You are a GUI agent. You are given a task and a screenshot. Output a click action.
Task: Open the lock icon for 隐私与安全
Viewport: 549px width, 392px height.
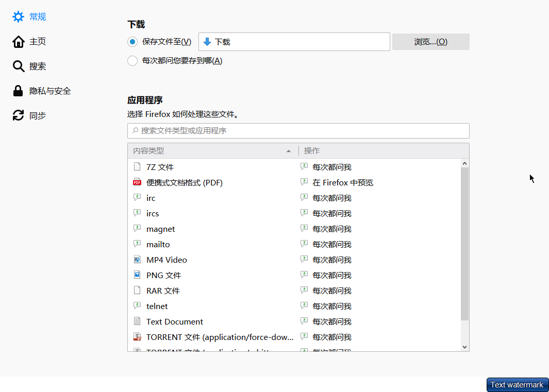(19, 91)
